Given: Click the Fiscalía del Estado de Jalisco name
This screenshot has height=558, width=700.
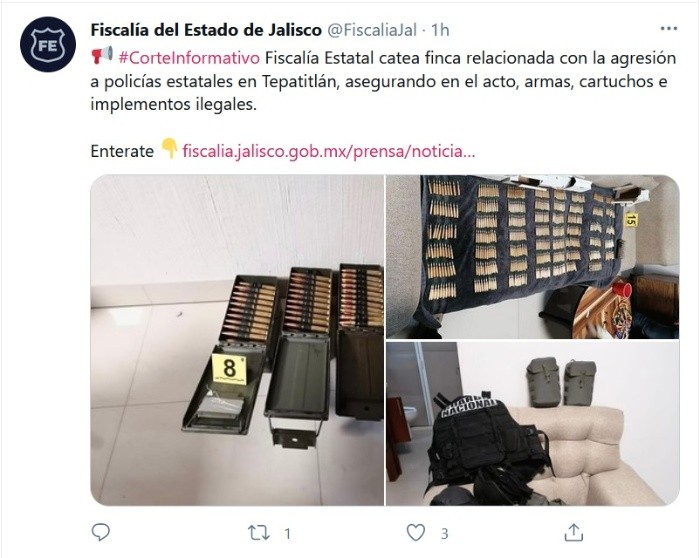Looking at the screenshot, I should (x=206, y=30).
